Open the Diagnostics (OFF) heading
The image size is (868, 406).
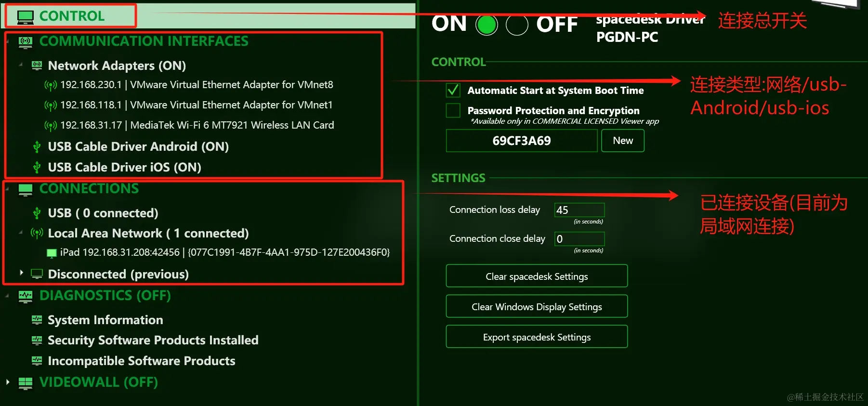pyautogui.click(x=105, y=295)
